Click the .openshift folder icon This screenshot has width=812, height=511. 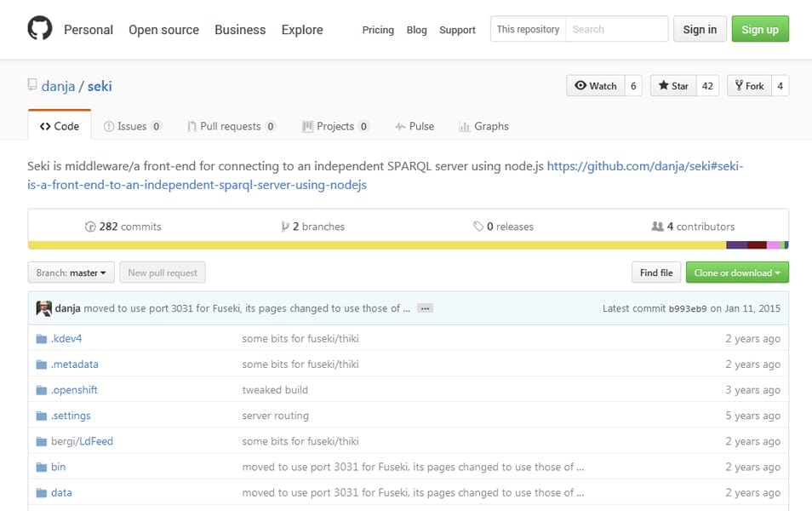pyautogui.click(x=42, y=390)
